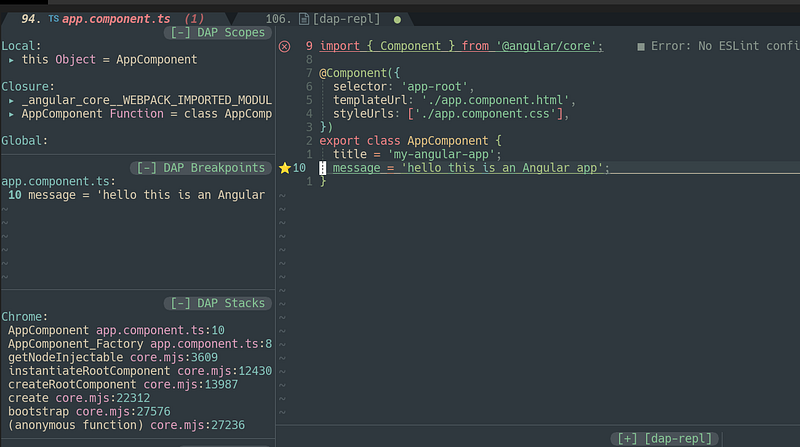
Task: Click the green modified dot in dap-repl tab
Action: [x=397, y=20]
